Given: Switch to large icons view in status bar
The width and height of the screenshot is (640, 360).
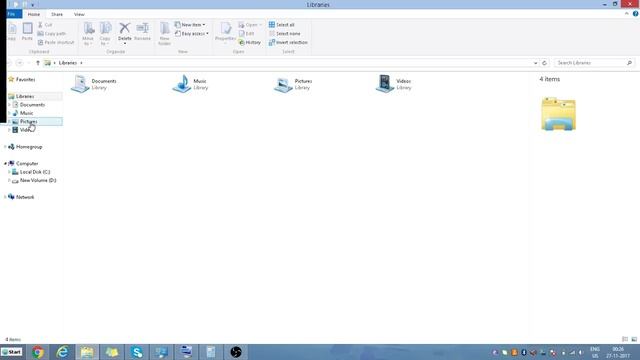Looking at the screenshot, I should tap(634, 339).
